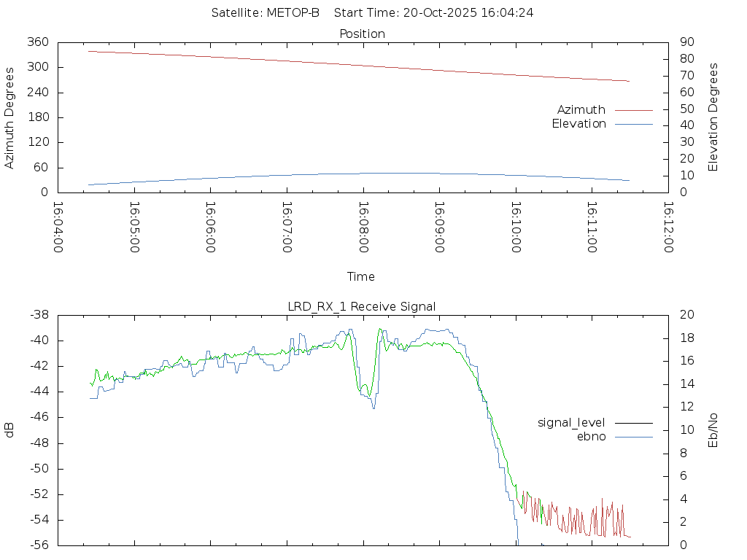Click the Eb/No axis label
The image size is (747, 560).
(x=713, y=430)
